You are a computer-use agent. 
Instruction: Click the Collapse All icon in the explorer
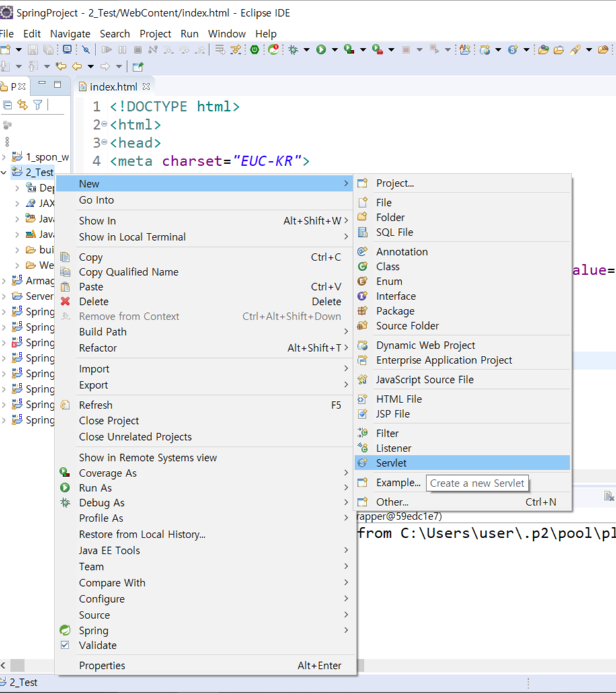pyautogui.click(x=7, y=105)
